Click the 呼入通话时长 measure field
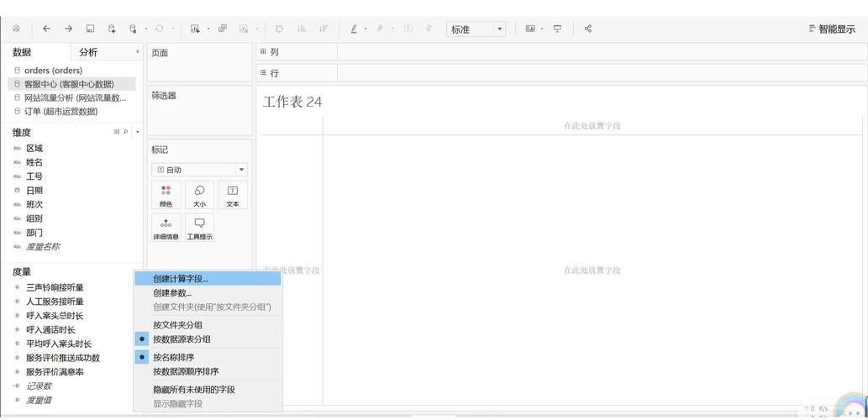The height and width of the screenshot is (420, 868). click(x=51, y=330)
